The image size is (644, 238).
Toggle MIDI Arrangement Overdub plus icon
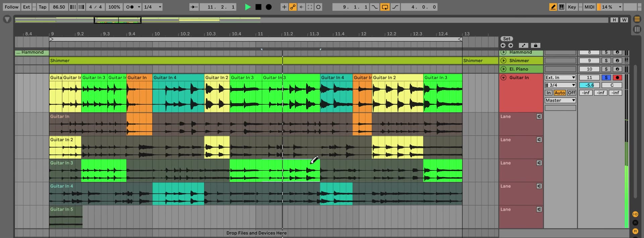[284, 7]
